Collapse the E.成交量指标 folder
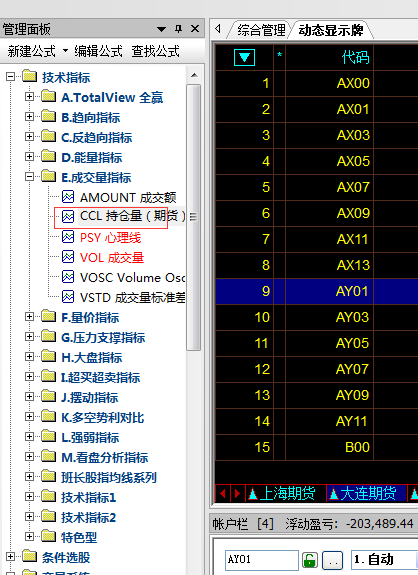The height and width of the screenshot is (575, 418). pyautogui.click(x=29, y=177)
